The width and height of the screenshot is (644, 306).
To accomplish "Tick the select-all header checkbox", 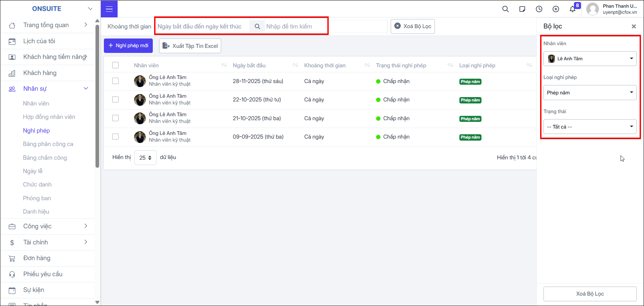I will 116,65.
